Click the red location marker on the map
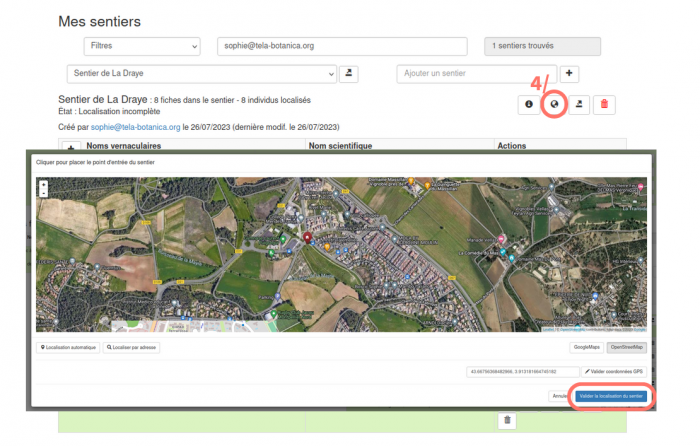 pyautogui.click(x=308, y=238)
